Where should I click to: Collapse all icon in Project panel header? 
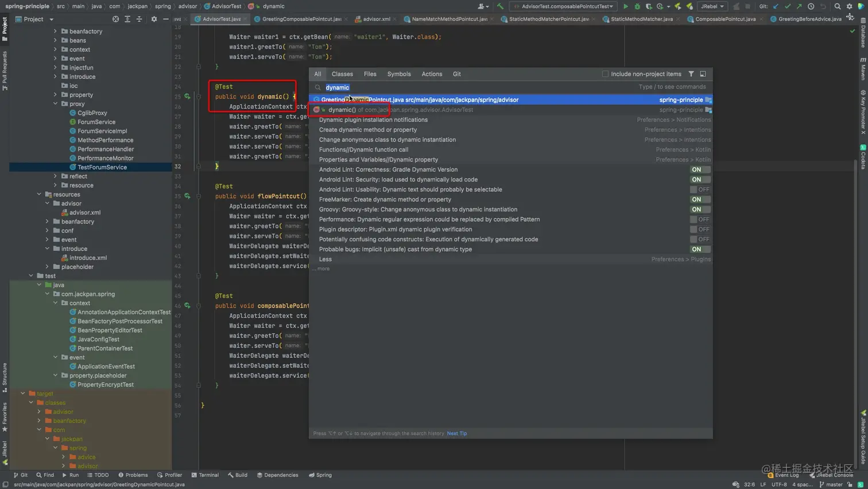(139, 19)
